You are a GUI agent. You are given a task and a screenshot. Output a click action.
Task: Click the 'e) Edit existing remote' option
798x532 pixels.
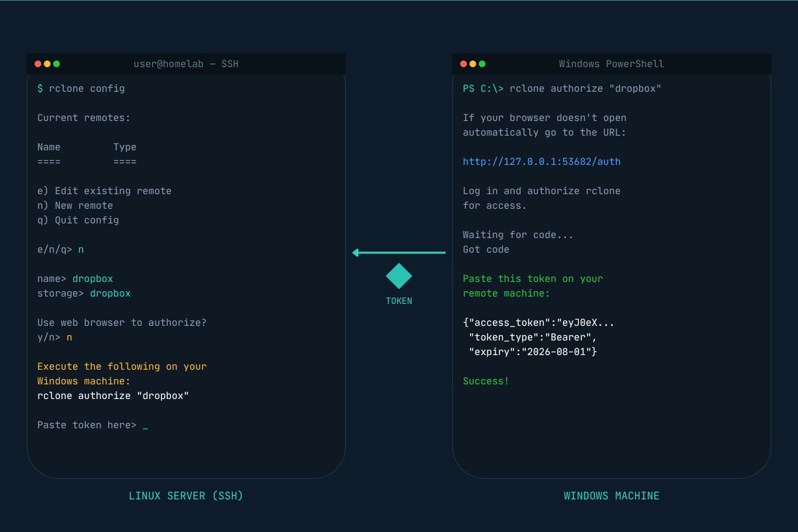[104, 191]
